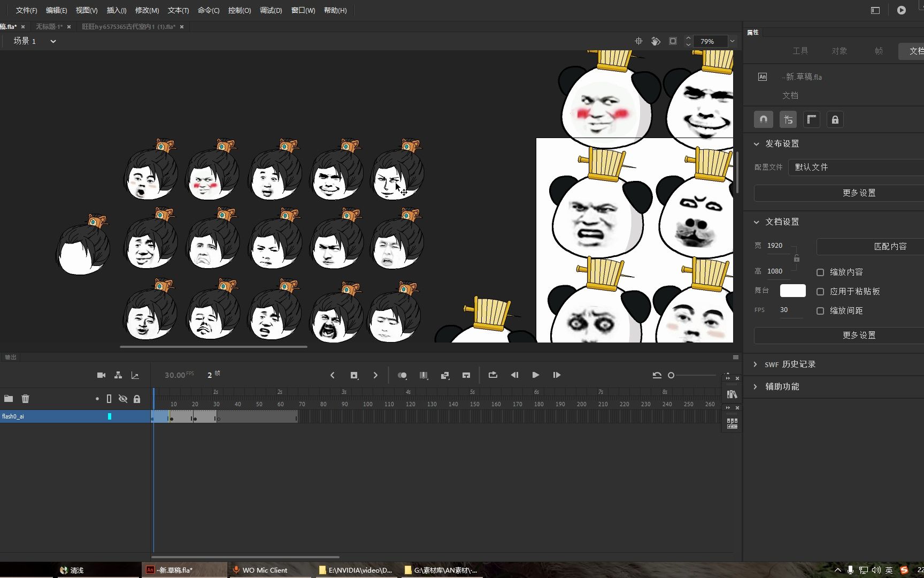Enable the 缩放内容 checkbox
This screenshot has width=924, height=578.
click(x=820, y=272)
